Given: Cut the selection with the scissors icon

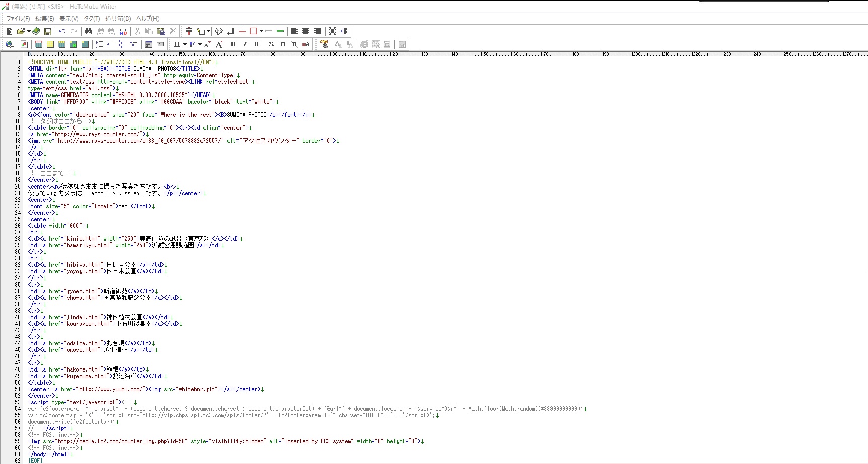Looking at the screenshot, I should click(137, 31).
